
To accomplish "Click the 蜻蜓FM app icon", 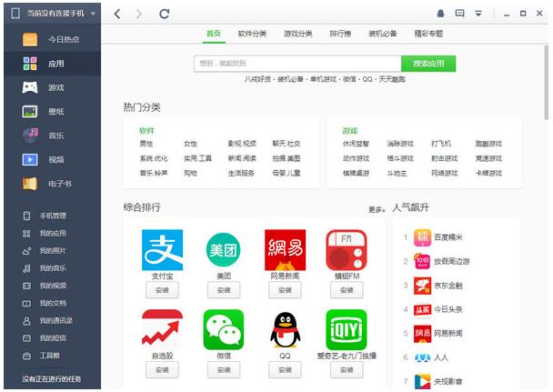I will [347, 250].
